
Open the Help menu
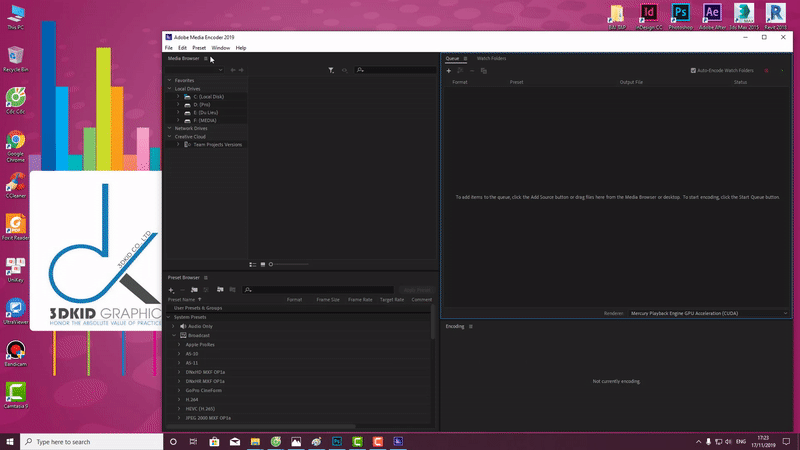click(x=241, y=48)
